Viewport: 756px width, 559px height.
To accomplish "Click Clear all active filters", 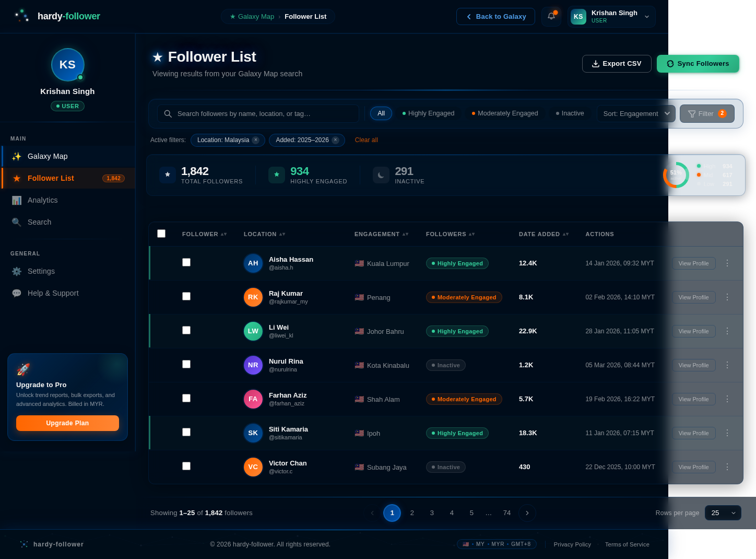I will pos(366,140).
